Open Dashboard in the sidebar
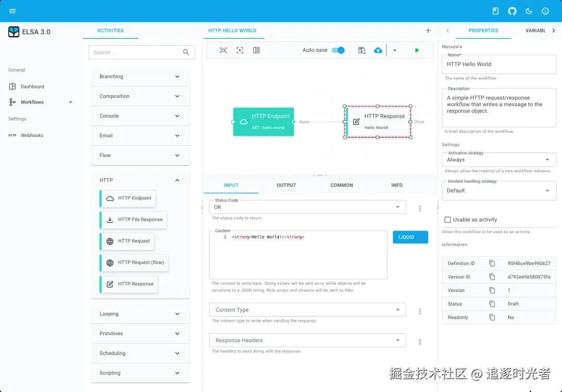Image resolution: width=562 pixels, height=392 pixels. [x=32, y=86]
